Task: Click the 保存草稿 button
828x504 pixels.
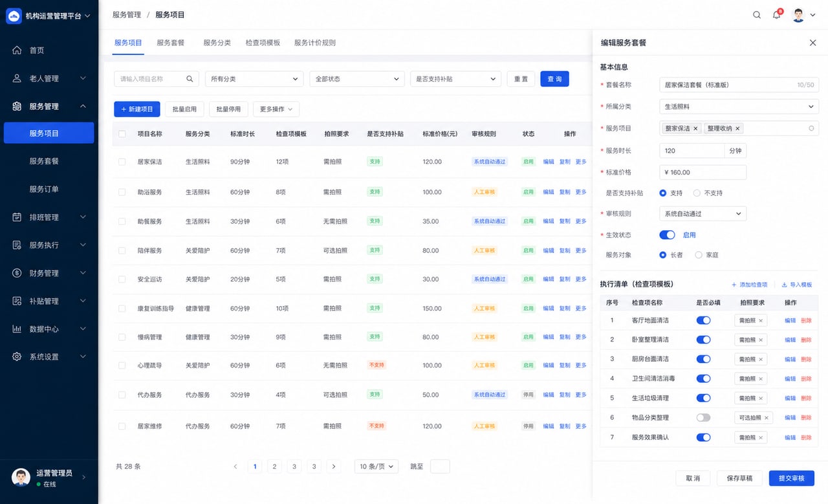Action: tap(739, 478)
